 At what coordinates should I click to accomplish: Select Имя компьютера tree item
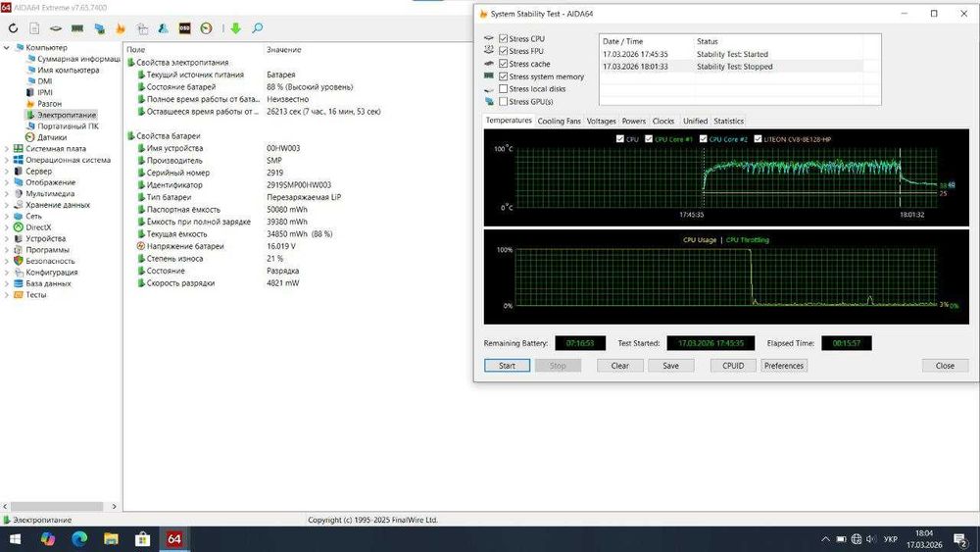(69, 70)
